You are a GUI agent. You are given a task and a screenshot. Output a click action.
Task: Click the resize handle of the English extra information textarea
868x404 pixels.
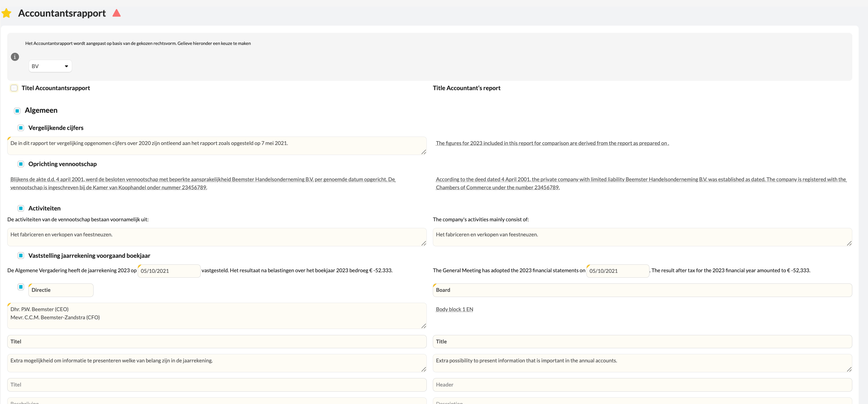(x=849, y=369)
